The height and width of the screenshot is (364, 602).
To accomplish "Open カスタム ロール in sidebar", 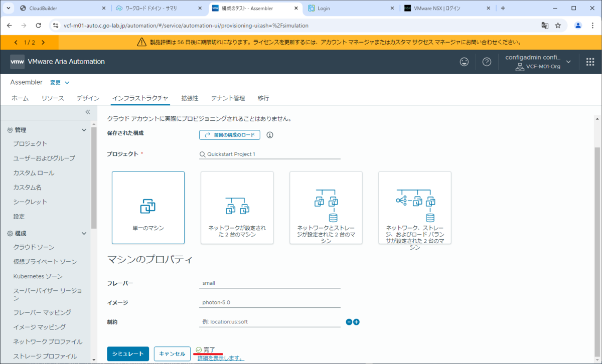I will coord(34,173).
